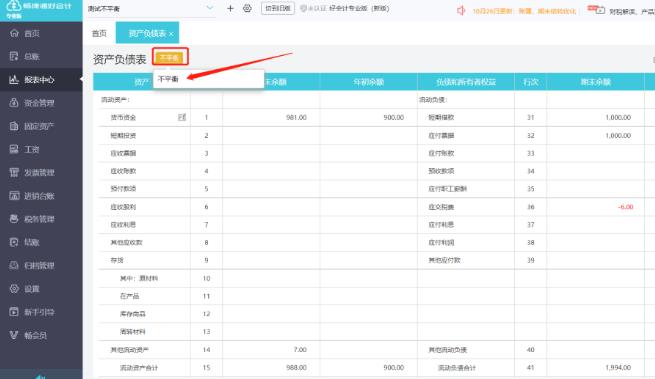Screen dimensions: 655x379
Task: Click the 应交税费 row label
Action: tap(442, 207)
